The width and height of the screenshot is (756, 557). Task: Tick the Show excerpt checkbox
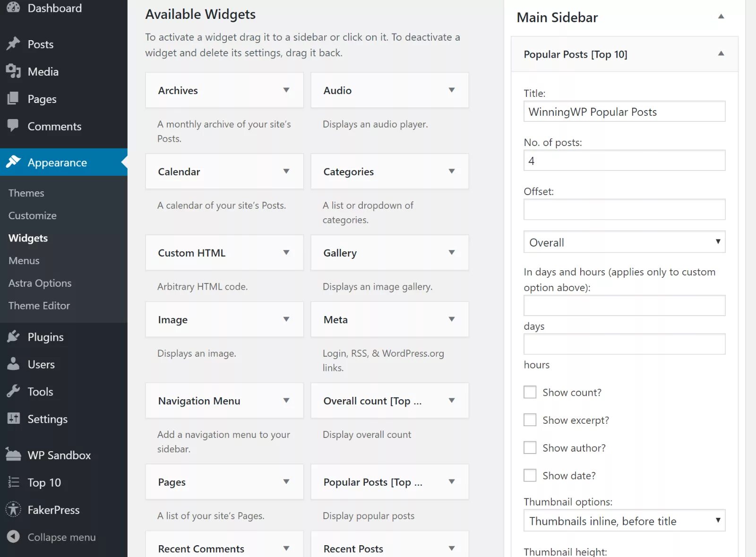pos(530,420)
